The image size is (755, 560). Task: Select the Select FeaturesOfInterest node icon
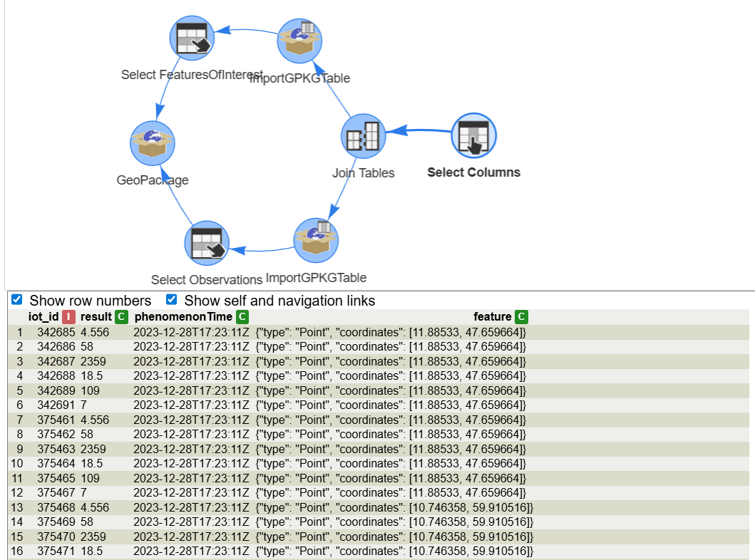(192, 38)
